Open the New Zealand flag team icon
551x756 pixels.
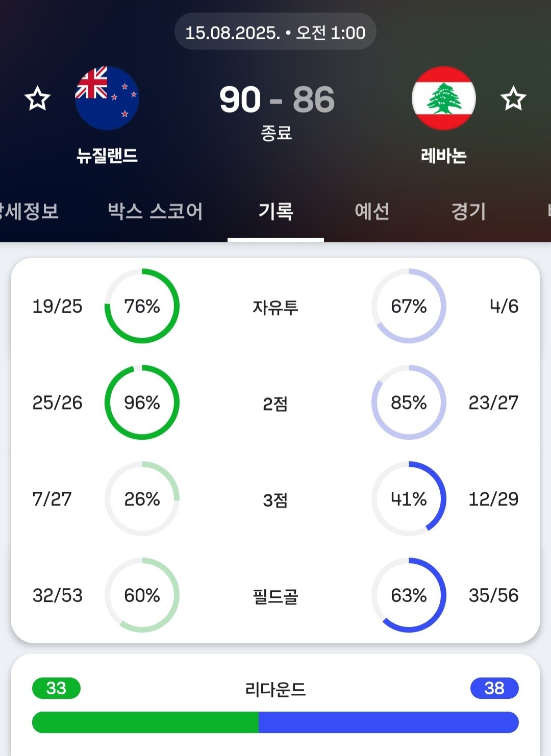pos(107,98)
